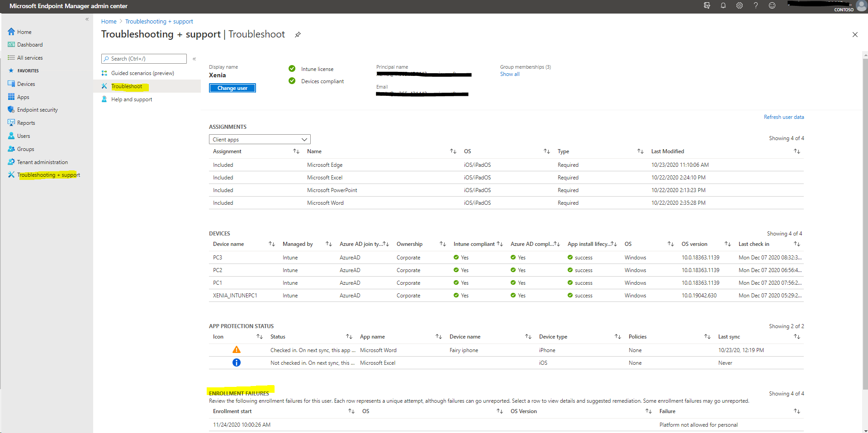Select the Microsoft Edge assignment row

[x=506, y=165]
